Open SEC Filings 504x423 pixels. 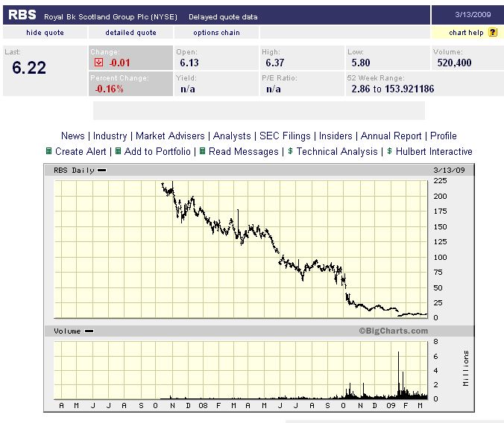(285, 136)
